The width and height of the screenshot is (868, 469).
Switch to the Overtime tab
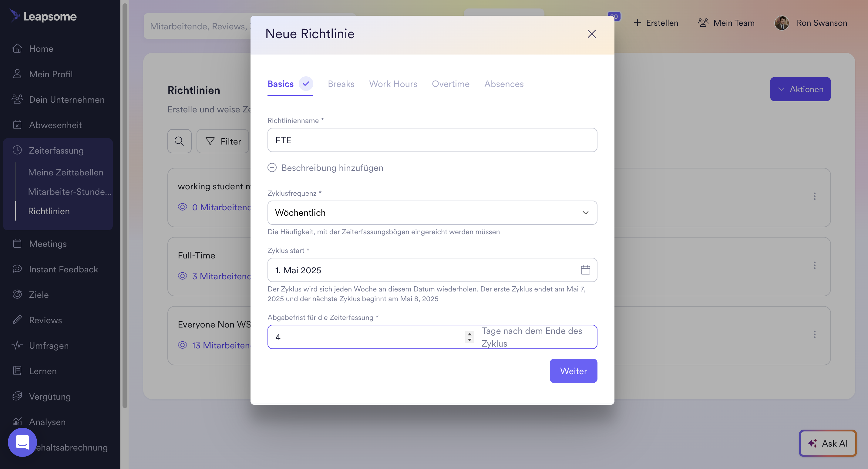(450, 84)
